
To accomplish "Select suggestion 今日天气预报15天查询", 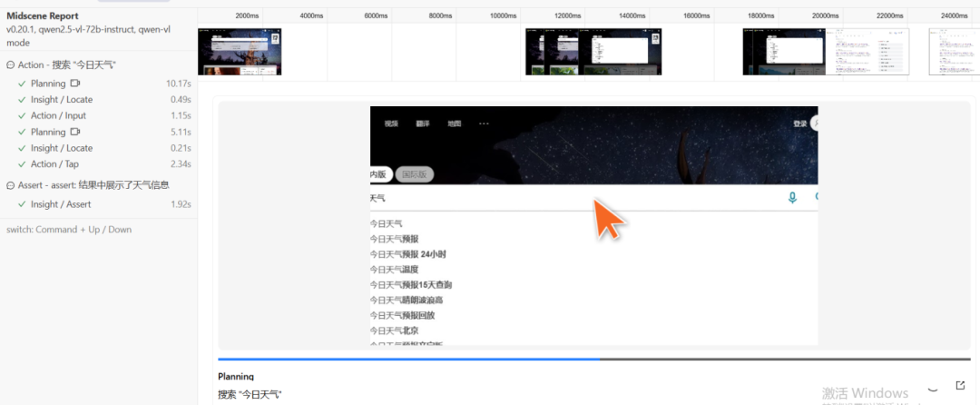I will click(x=411, y=285).
